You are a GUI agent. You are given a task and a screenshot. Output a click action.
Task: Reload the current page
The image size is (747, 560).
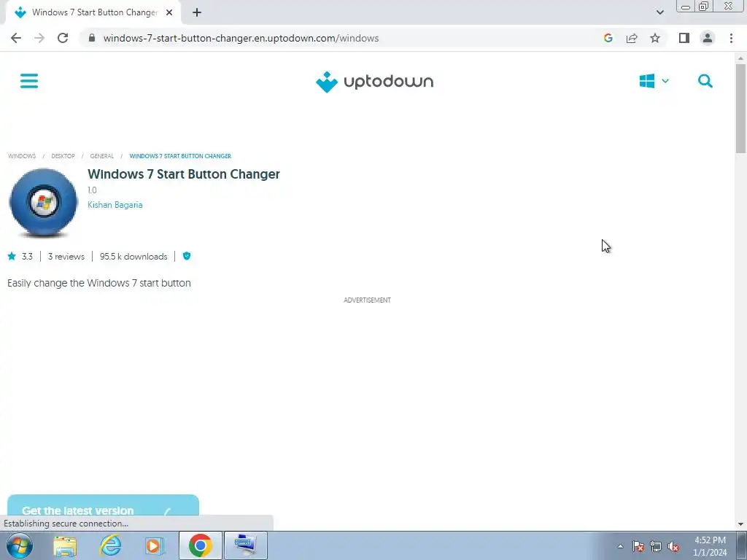point(63,38)
